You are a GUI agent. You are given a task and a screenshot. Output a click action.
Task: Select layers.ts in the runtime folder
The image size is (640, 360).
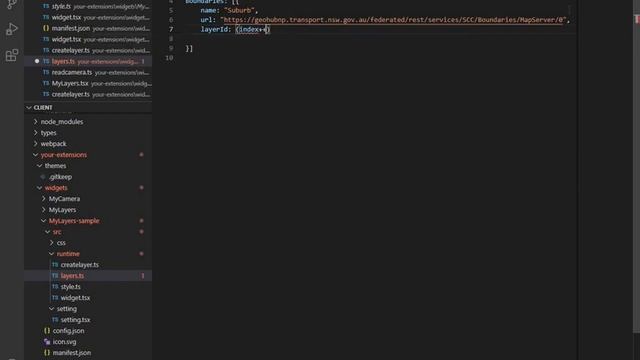(88, 276)
